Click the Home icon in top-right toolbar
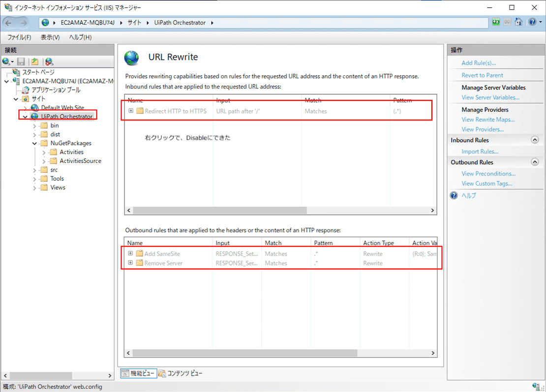Image resolution: width=546 pixels, height=392 pixels. click(518, 22)
